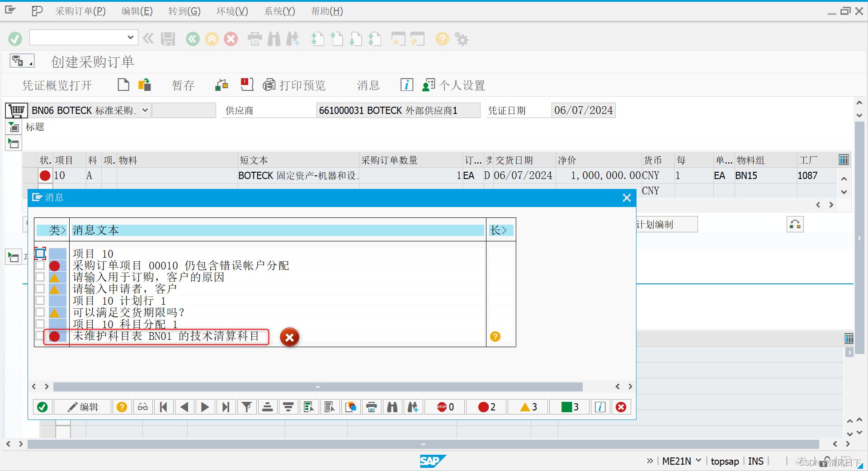Click the print icon inside the message dialog
Viewport: 868px width, 471px height.
tap(371, 407)
